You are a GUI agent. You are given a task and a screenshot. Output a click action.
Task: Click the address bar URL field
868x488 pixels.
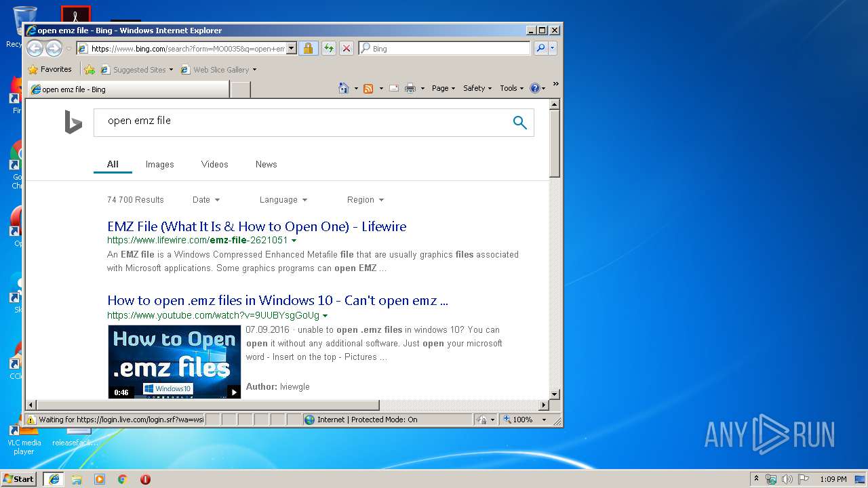pyautogui.click(x=181, y=48)
